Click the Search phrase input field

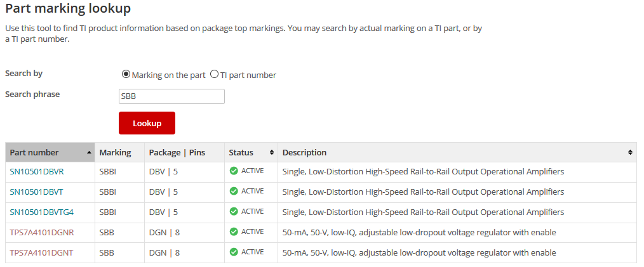point(171,96)
